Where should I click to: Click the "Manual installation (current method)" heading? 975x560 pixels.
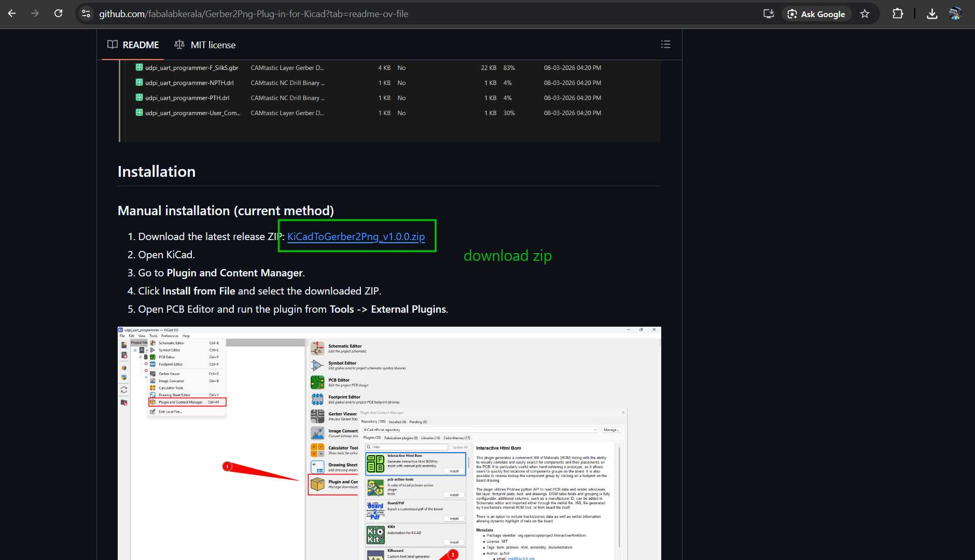click(226, 211)
